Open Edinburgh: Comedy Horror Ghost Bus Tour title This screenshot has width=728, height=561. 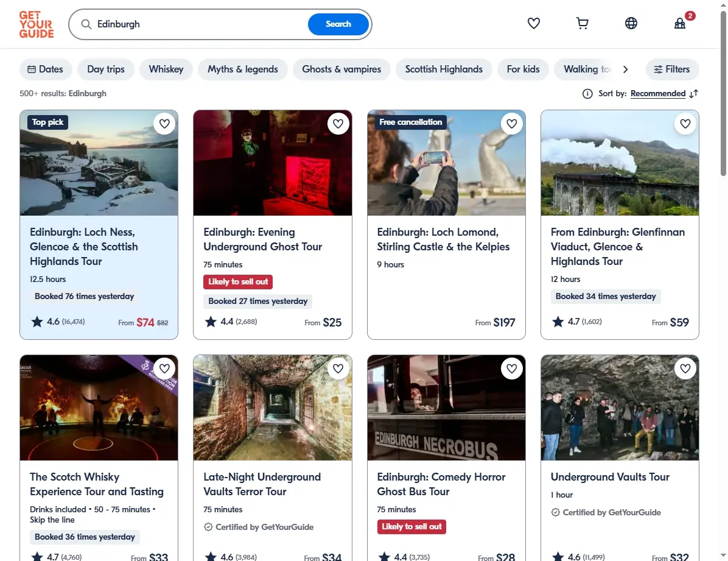(x=441, y=484)
